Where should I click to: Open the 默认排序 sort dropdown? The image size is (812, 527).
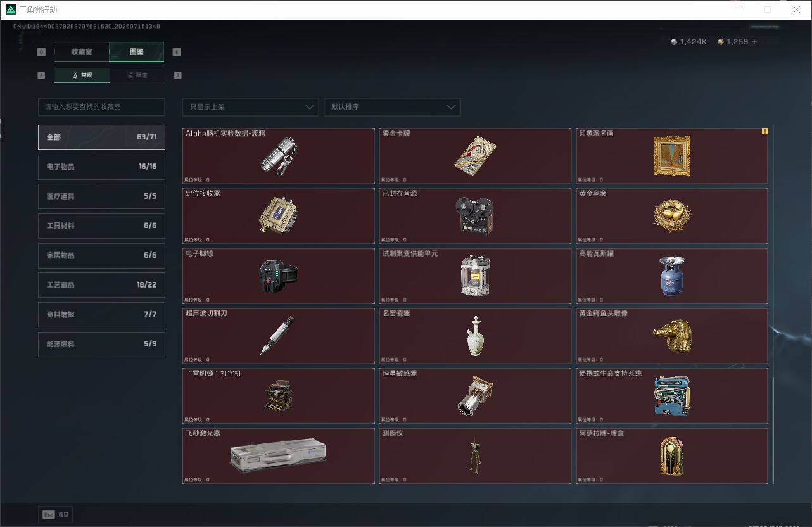[392, 106]
